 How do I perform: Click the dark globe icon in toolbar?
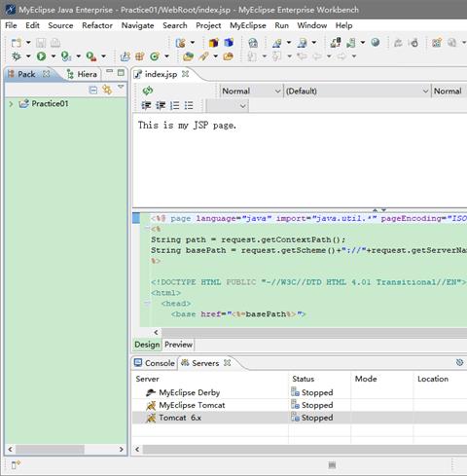point(376,43)
